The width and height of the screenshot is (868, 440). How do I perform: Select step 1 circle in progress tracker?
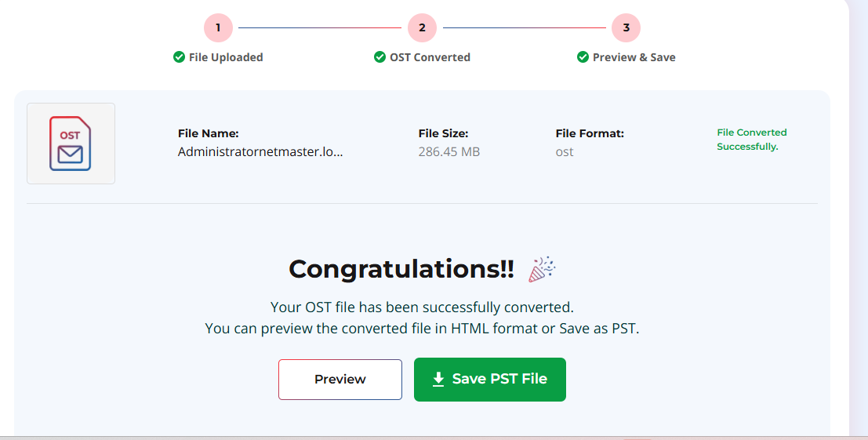[x=218, y=28]
